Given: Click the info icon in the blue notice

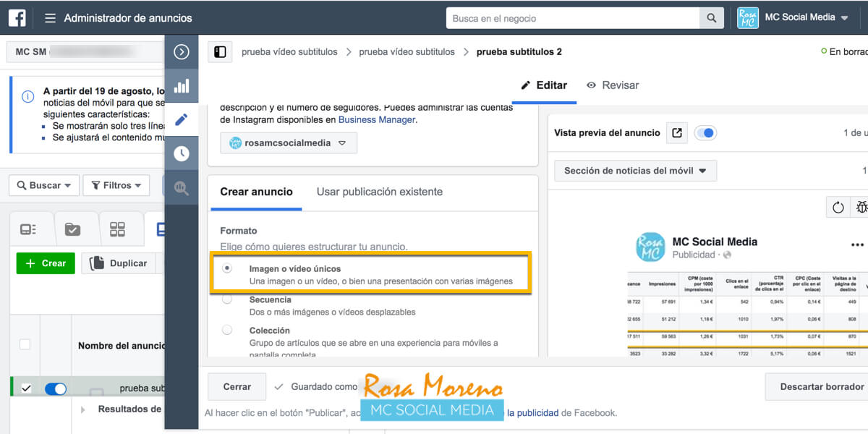Looking at the screenshot, I should point(27,96).
